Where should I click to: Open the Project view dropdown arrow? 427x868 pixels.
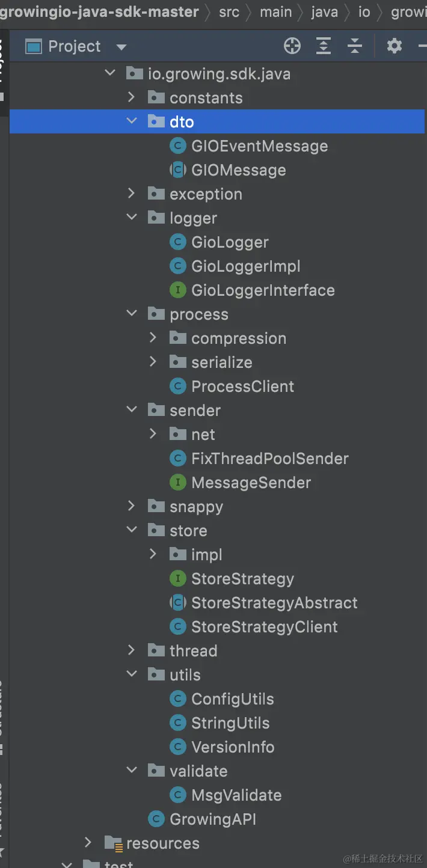pyautogui.click(x=121, y=47)
